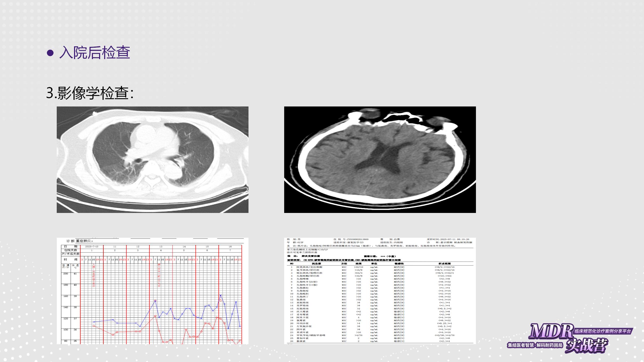
Task: Click the MDR logo lettering
Action: 551,331
